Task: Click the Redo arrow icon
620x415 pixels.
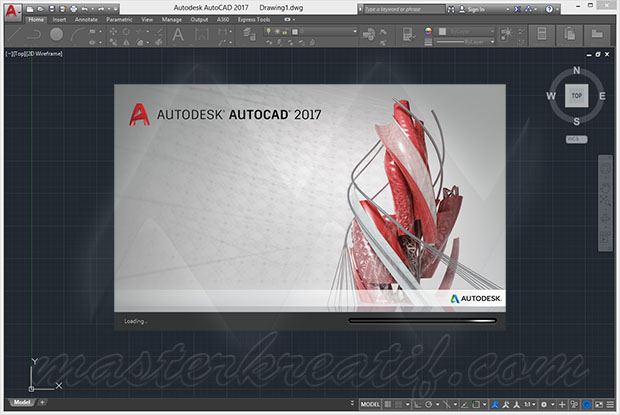Action: point(101,9)
